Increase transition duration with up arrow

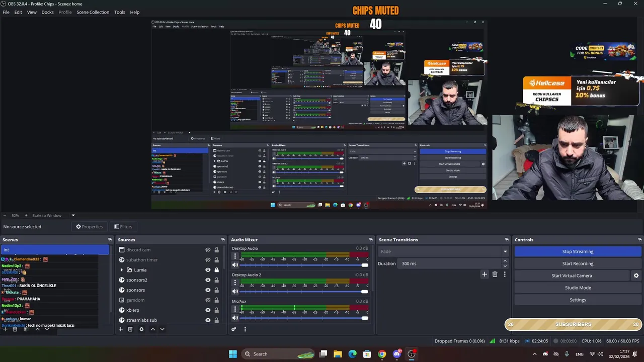(x=505, y=261)
